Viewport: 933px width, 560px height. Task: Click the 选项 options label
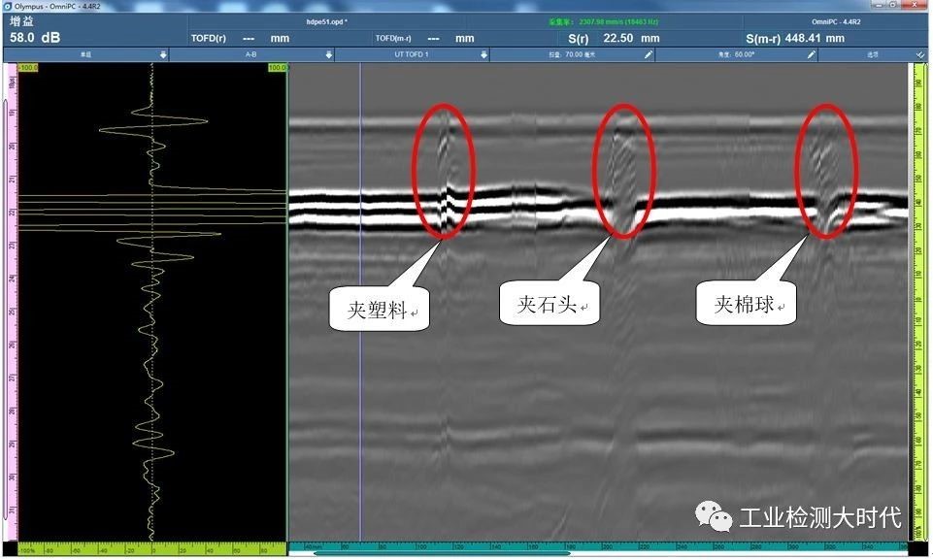point(872,54)
